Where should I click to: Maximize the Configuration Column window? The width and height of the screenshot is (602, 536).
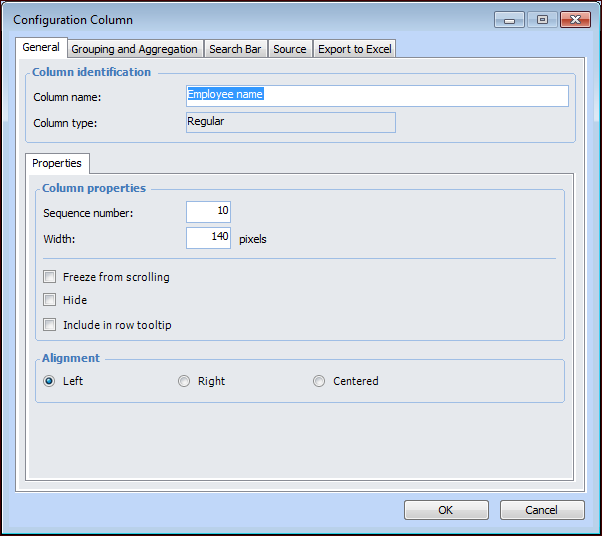(542, 19)
